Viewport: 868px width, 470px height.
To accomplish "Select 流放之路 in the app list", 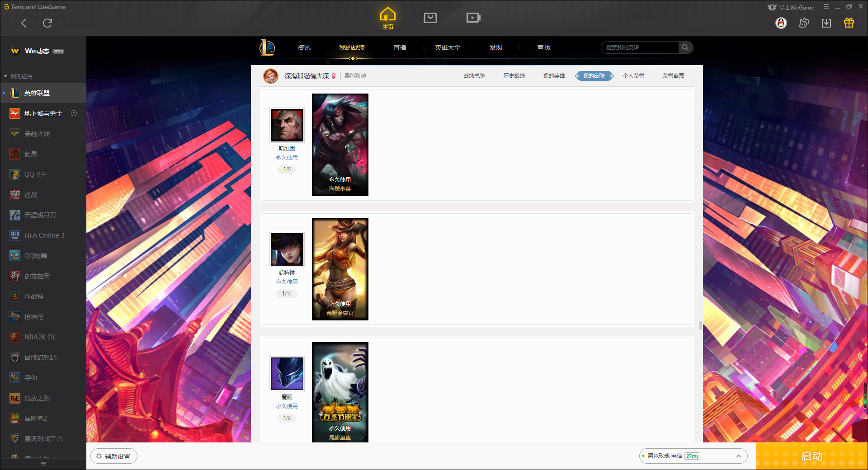I will coord(43,398).
